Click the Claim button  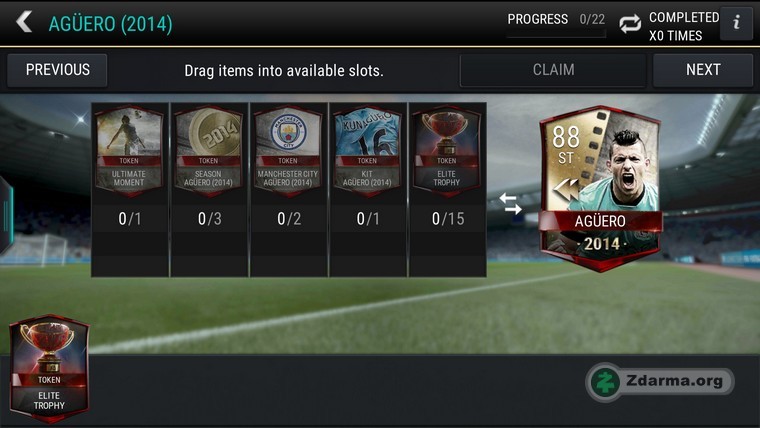tap(553, 70)
